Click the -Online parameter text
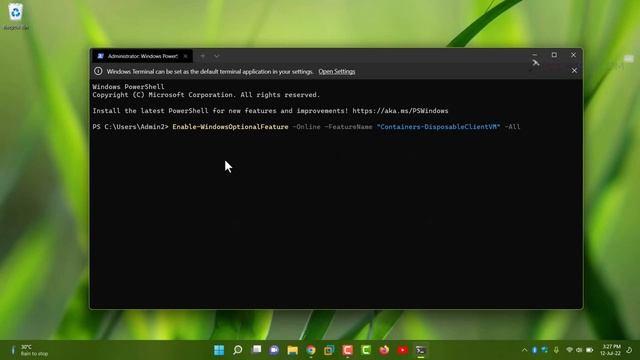The width and height of the screenshot is (640, 360). (307, 127)
